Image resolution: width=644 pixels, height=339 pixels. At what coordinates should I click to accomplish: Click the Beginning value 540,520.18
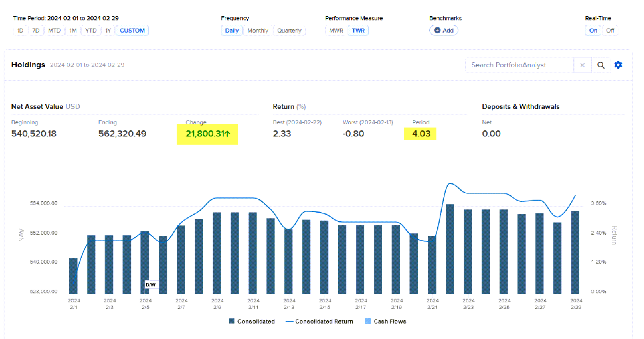click(x=34, y=134)
